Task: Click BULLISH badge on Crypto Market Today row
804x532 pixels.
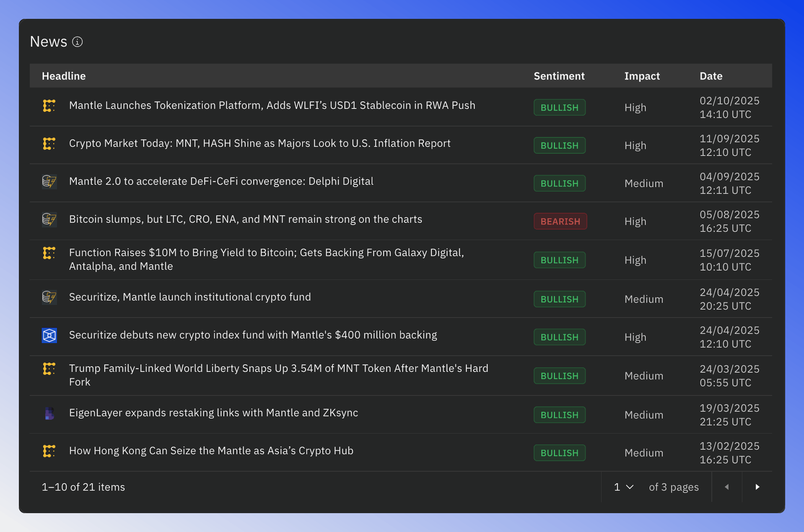Action: (x=559, y=145)
